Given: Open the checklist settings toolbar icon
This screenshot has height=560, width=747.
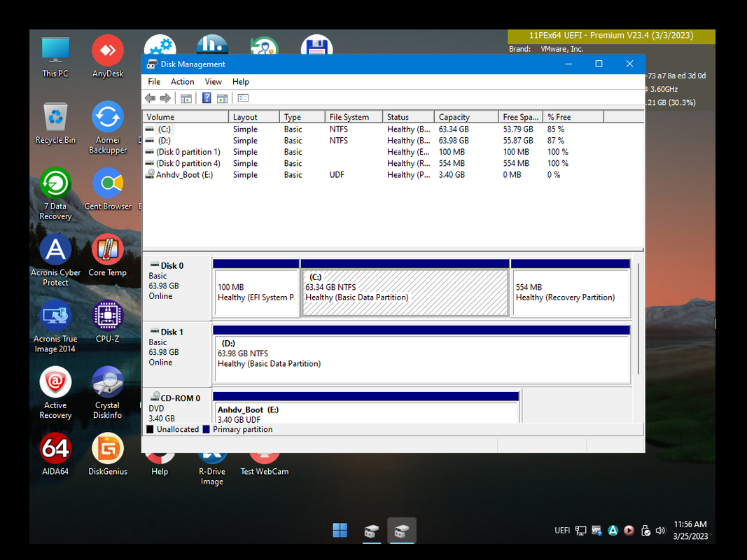Looking at the screenshot, I should (243, 98).
